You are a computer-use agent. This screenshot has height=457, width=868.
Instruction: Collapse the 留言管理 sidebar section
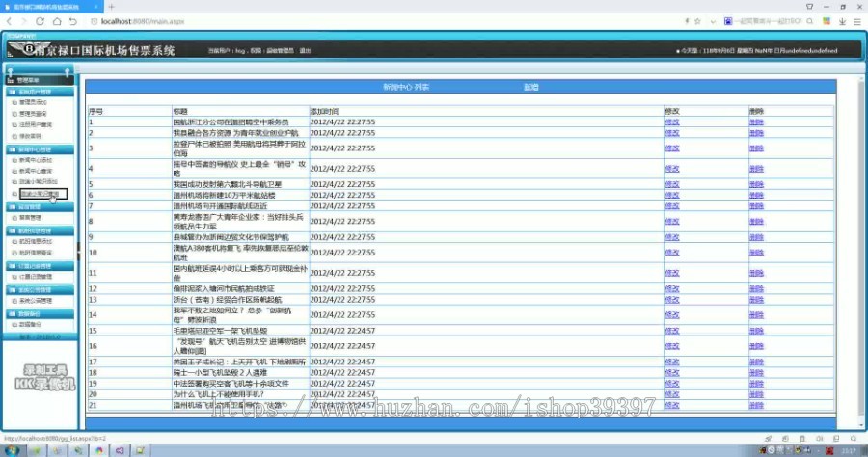[40, 207]
